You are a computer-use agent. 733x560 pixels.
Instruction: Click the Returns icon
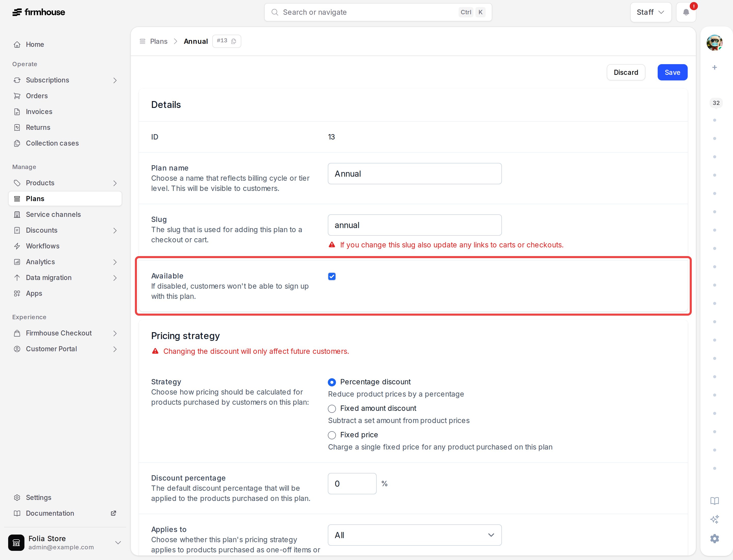[17, 128]
